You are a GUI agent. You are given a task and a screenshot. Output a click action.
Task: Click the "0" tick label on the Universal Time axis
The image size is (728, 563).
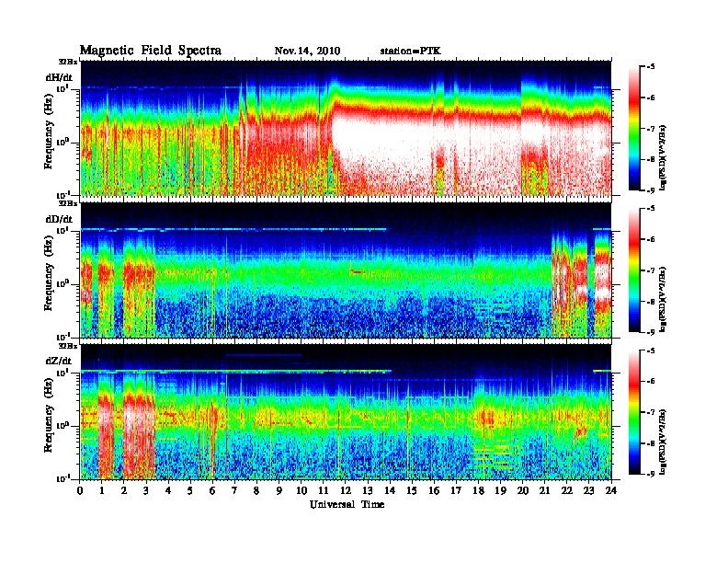80,491
